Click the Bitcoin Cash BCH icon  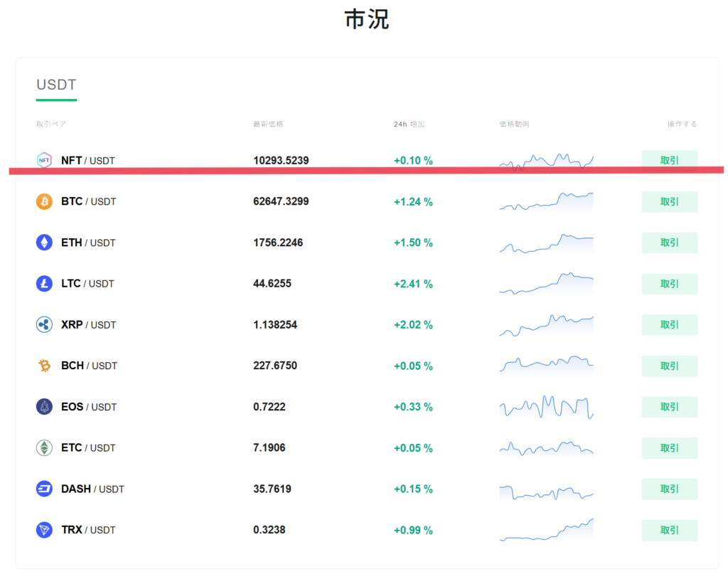coord(44,366)
